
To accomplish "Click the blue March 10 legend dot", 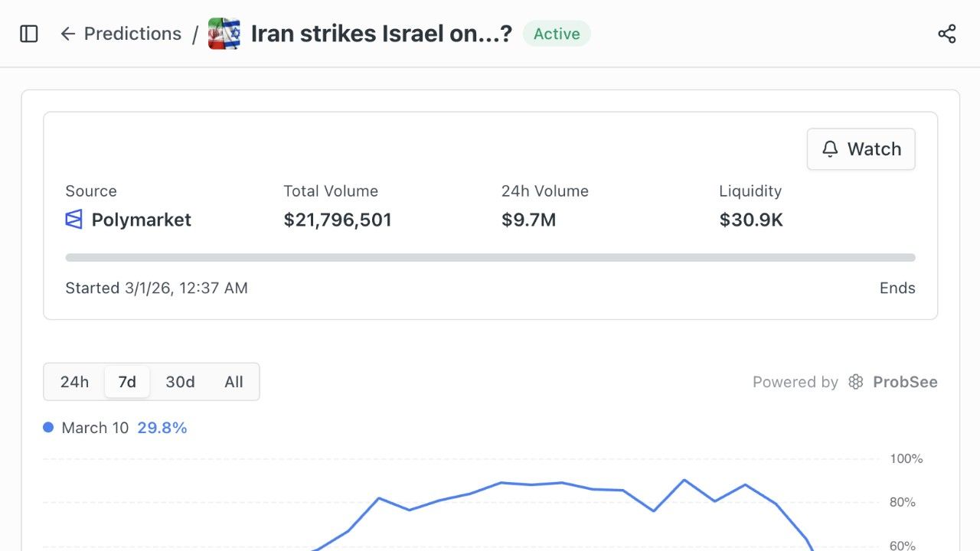I will (48, 428).
